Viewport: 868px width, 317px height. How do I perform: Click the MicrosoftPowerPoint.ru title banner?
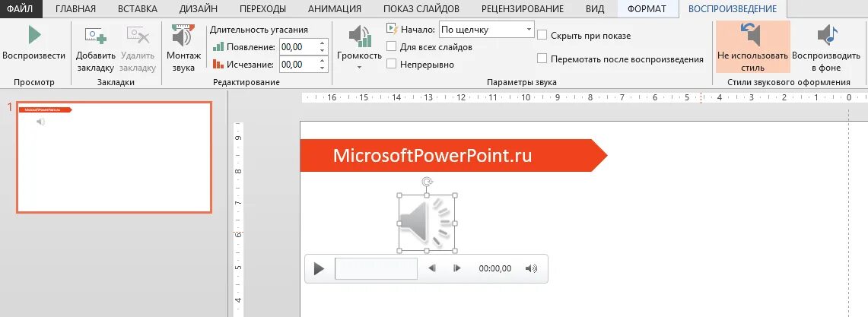[x=453, y=155]
